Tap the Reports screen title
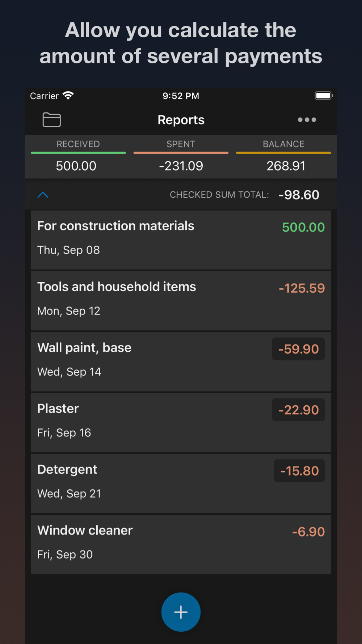Screen dimensions: 362x644 pos(181,120)
